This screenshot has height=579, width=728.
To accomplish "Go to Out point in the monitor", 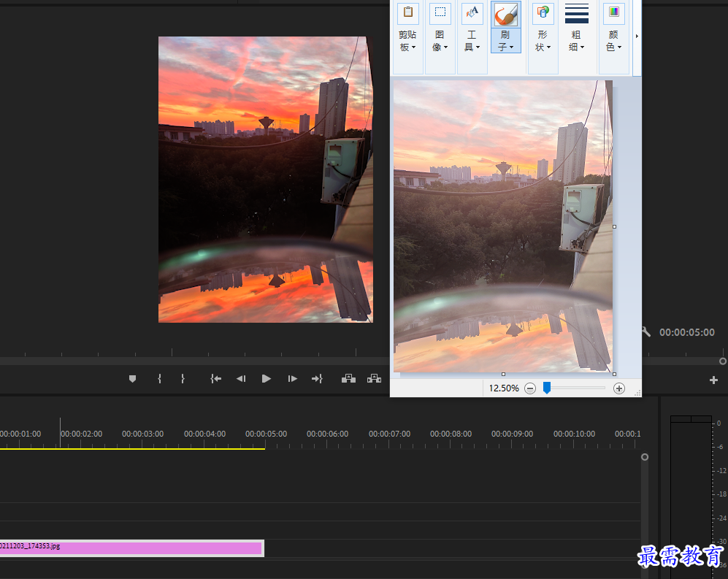I will pos(317,379).
